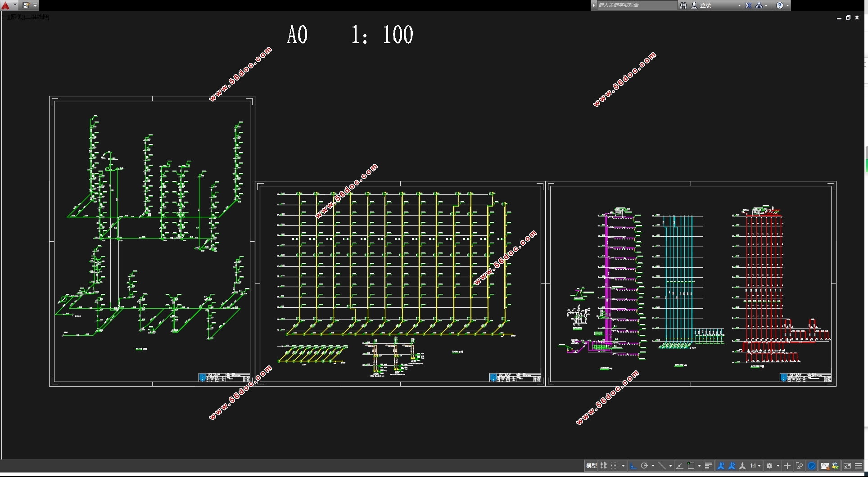
Task: Click the Save As quick access icon
Action: (x=26, y=5)
